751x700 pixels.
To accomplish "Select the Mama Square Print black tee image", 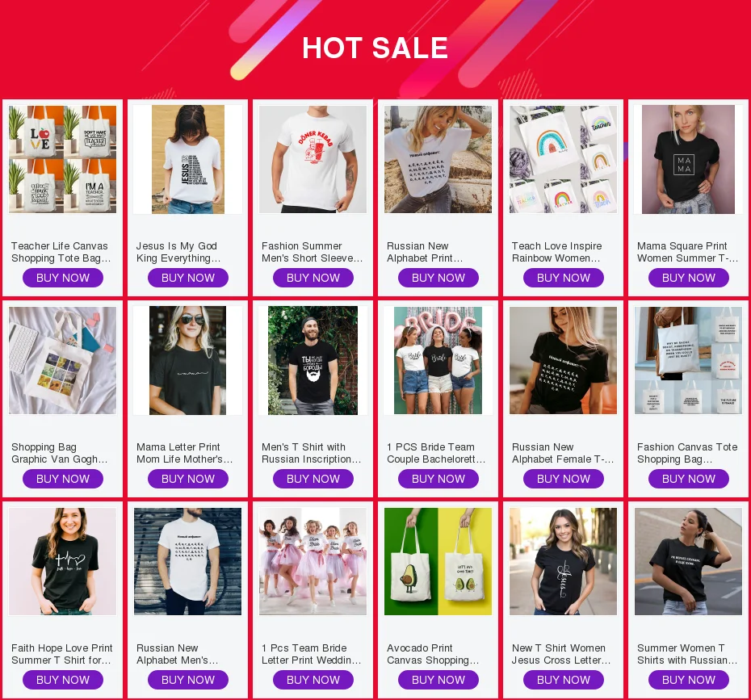I will [688, 159].
